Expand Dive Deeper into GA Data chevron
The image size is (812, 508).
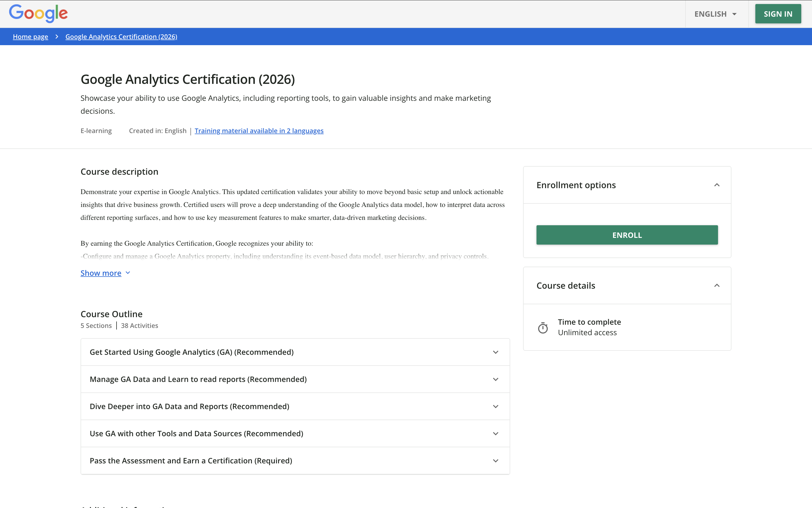click(496, 406)
